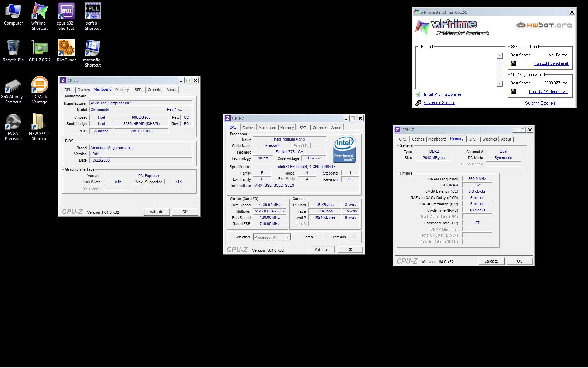The width and height of the screenshot is (588, 368).
Task: Open cpuz_x32 shortcut icon
Action: pos(66,17)
